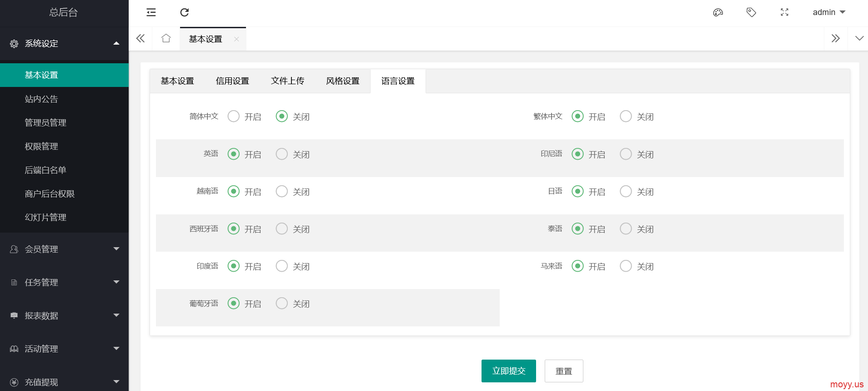Go to home tab icon
Viewport: 868px width, 391px height.
(x=166, y=39)
